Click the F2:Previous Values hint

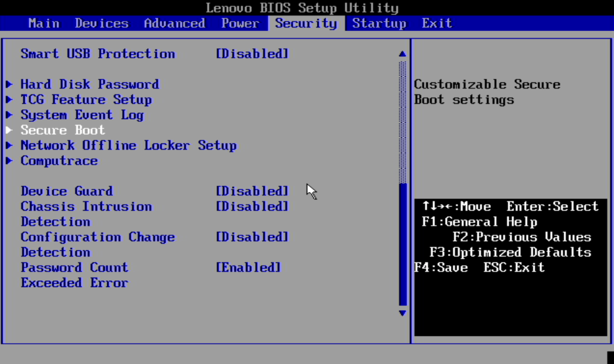(522, 237)
